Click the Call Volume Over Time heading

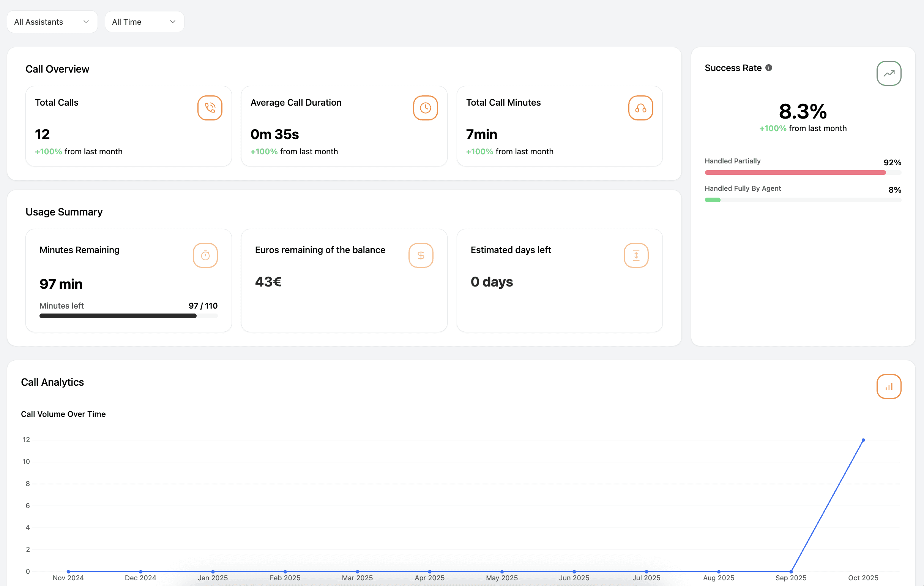tap(63, 414)
